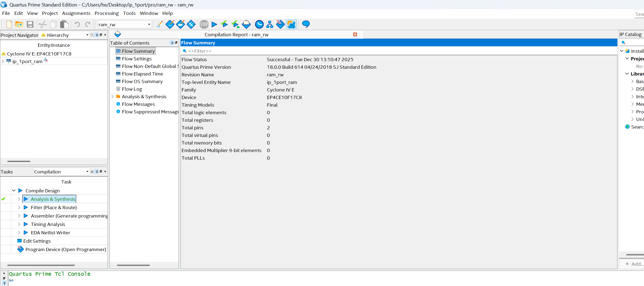Viewport: 644px width, 286px height.
Task: Select the EDA Netlist Writer task
Action: pos(50,232)
